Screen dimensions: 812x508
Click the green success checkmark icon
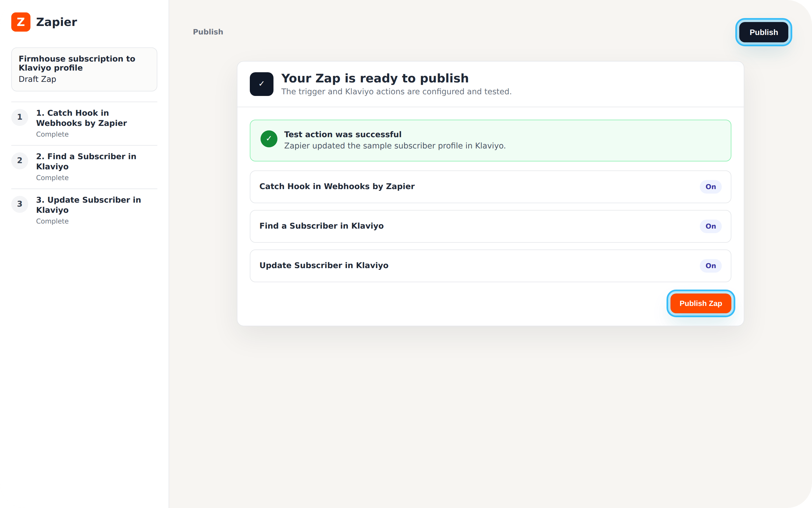269,139
